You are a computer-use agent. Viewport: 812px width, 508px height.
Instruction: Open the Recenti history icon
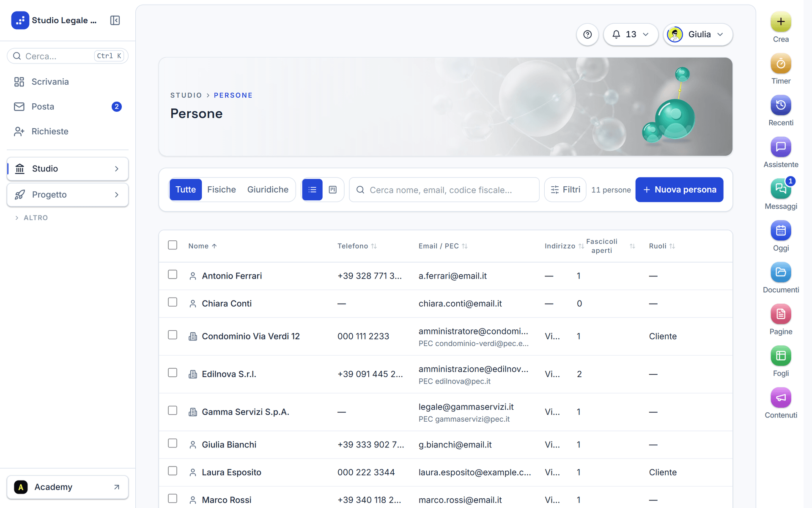(781, 105)
